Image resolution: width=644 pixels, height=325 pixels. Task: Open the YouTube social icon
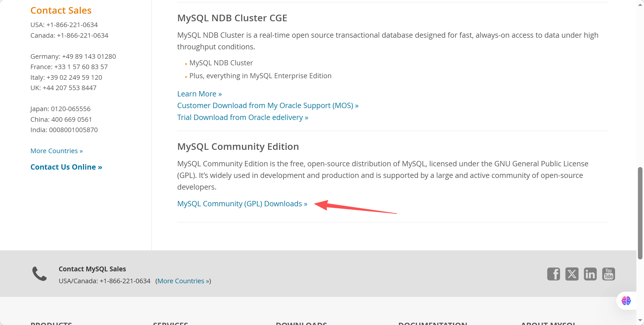coord(609,274)
